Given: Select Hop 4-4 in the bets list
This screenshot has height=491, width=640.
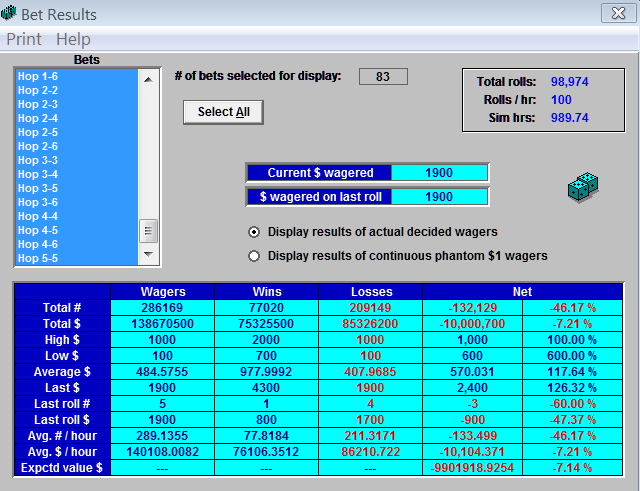Looking at the screenshot, I should click(x=77, y=216).
